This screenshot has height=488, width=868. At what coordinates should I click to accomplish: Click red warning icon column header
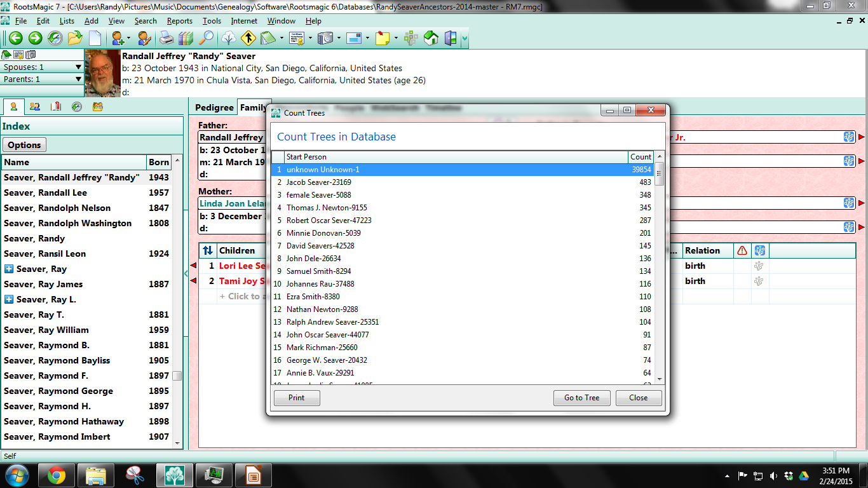pos(742,251)
